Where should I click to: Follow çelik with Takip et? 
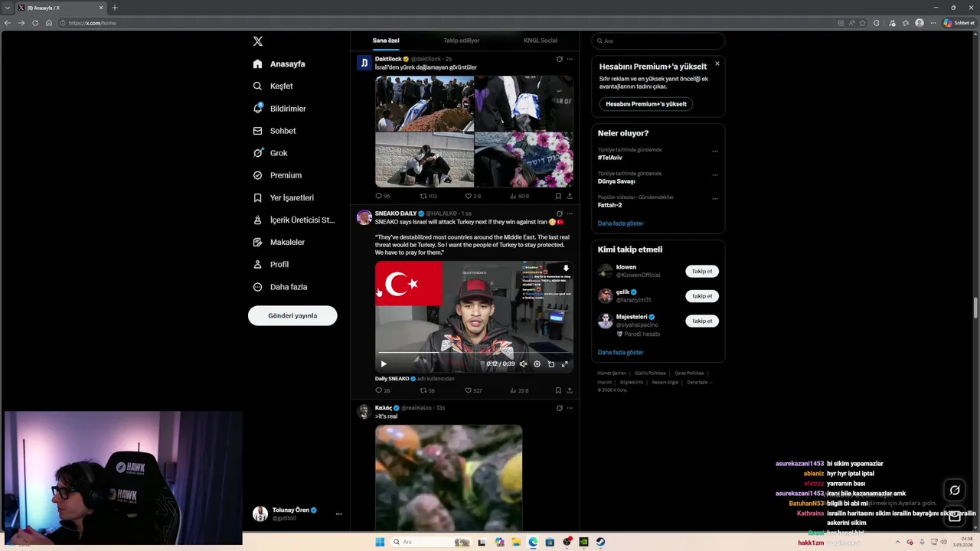tap(702, 296)
